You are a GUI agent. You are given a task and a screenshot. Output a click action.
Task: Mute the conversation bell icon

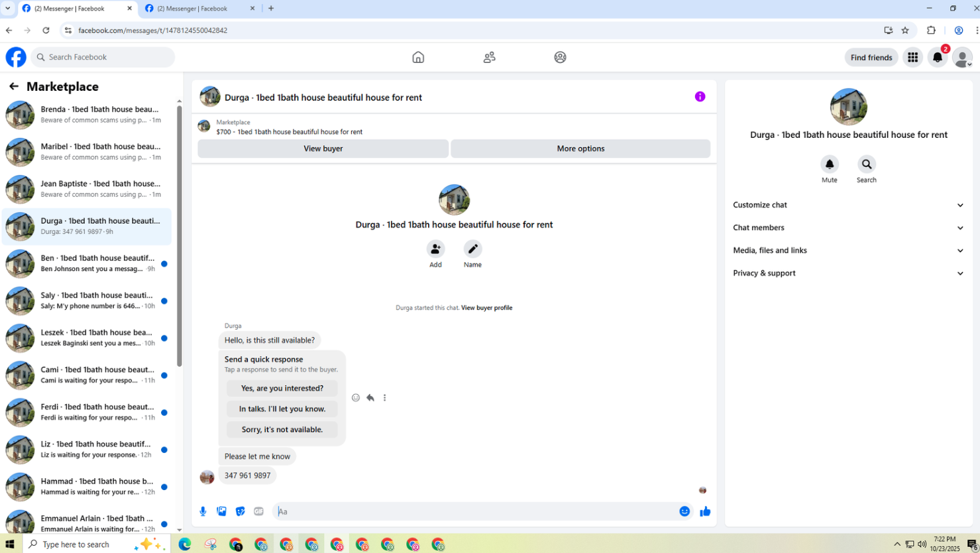point(830,164)
